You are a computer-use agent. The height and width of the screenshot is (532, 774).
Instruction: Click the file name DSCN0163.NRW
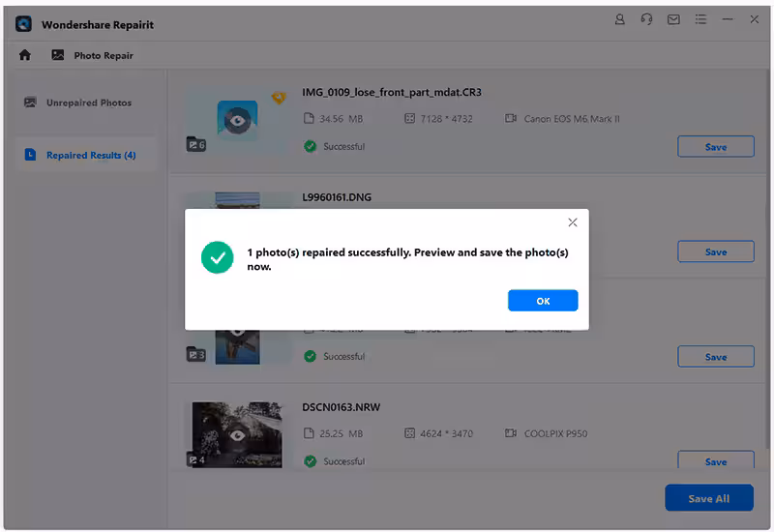[342, 407]
